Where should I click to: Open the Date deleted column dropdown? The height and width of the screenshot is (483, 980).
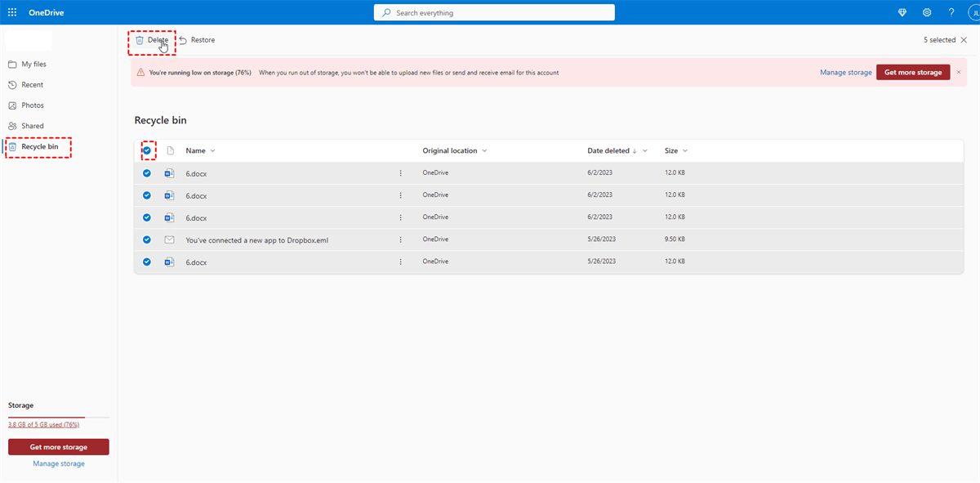(645, 151)
